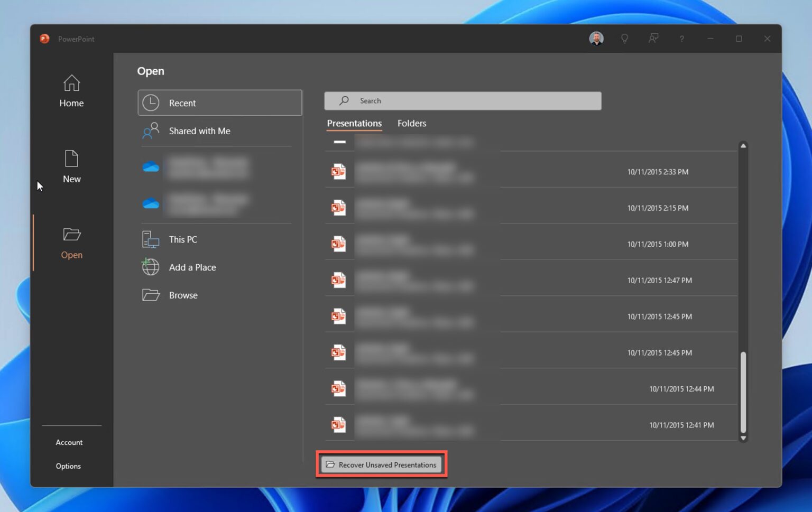This screenshot has height=512, width=812.
Task: Select Shared with Me
Action: (199, 131)
